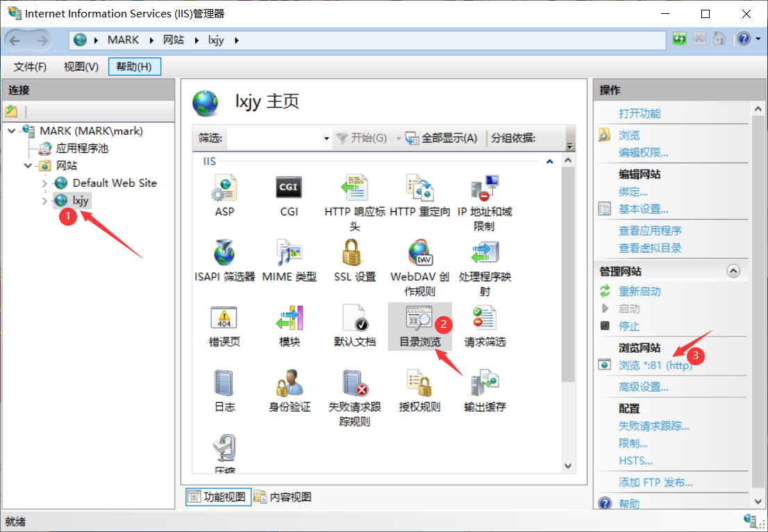The height and width of the screenshot is (532, 768).
Task: Open IP 地址和域限制 feature
Action: click(x=485, y=202)
